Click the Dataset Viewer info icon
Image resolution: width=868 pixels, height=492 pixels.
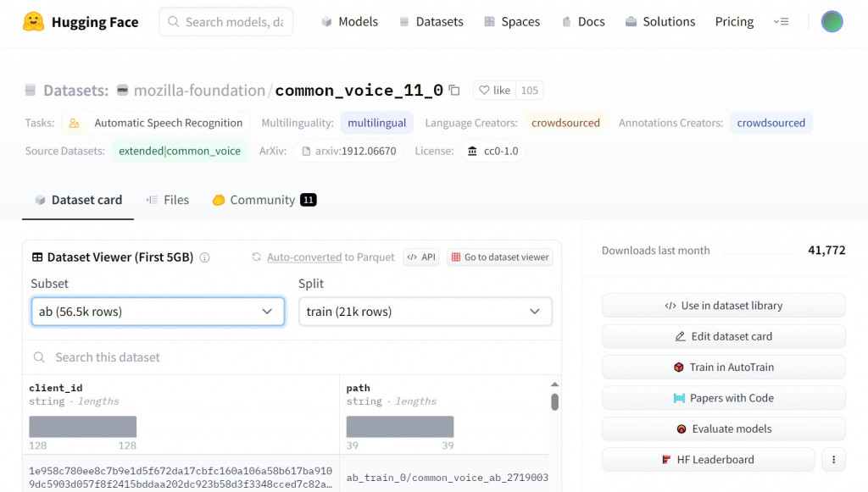[x=204, y=257]
